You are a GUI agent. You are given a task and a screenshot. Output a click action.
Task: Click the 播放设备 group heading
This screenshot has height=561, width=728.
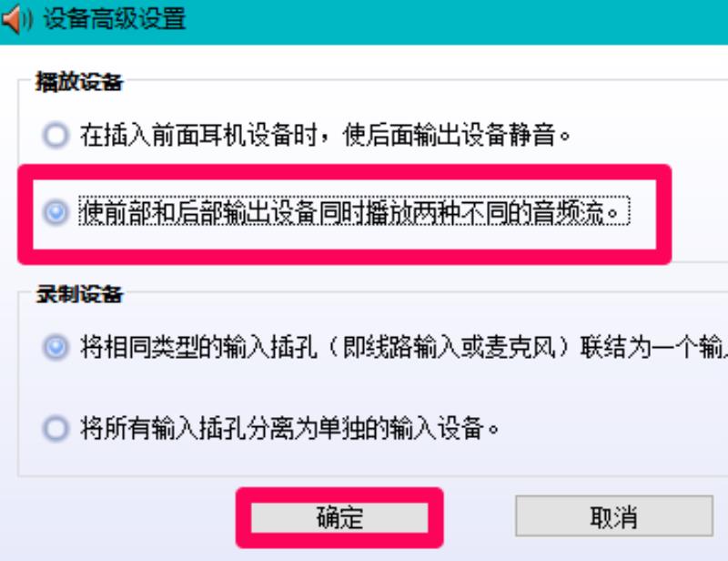[79, 82]
